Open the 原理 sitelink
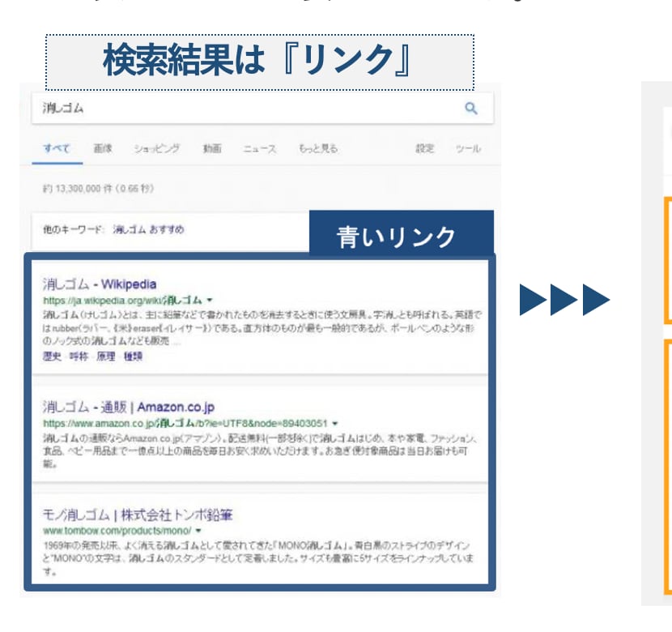Screen dimensions: 672x632 pyautogui.click(x=106, y=357)
